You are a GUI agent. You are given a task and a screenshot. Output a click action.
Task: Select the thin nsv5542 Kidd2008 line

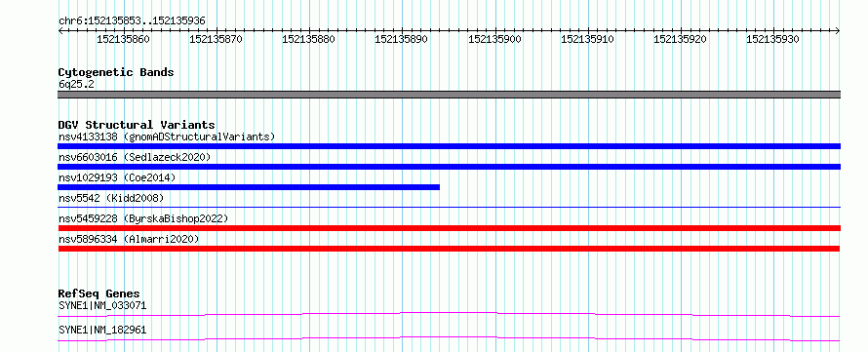[449, 207]
